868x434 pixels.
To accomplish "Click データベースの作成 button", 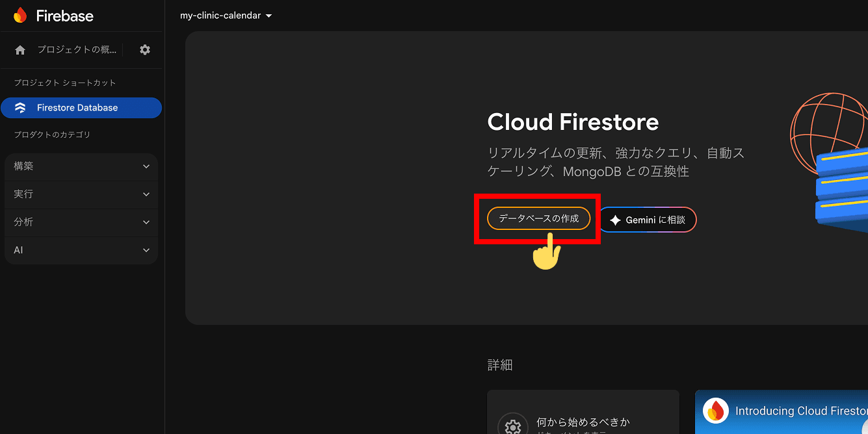I will 538,219.
